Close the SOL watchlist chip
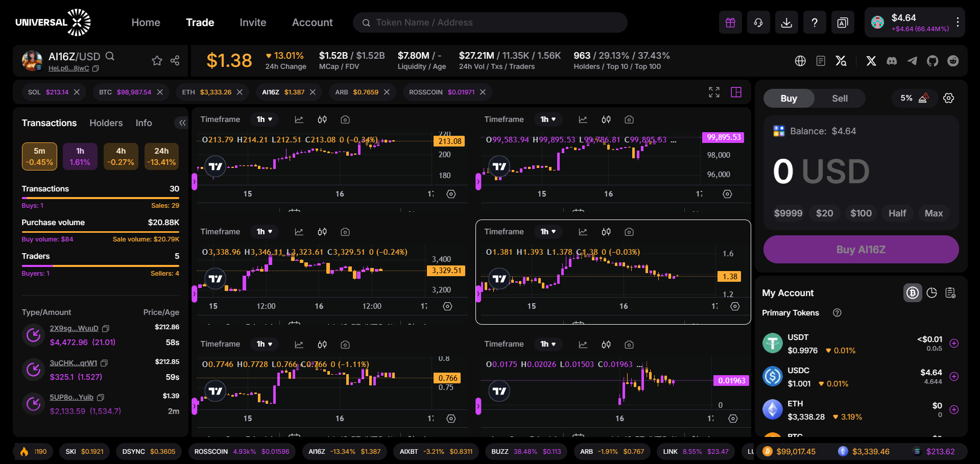Screen dimensions: 980x464 [77, 92]
